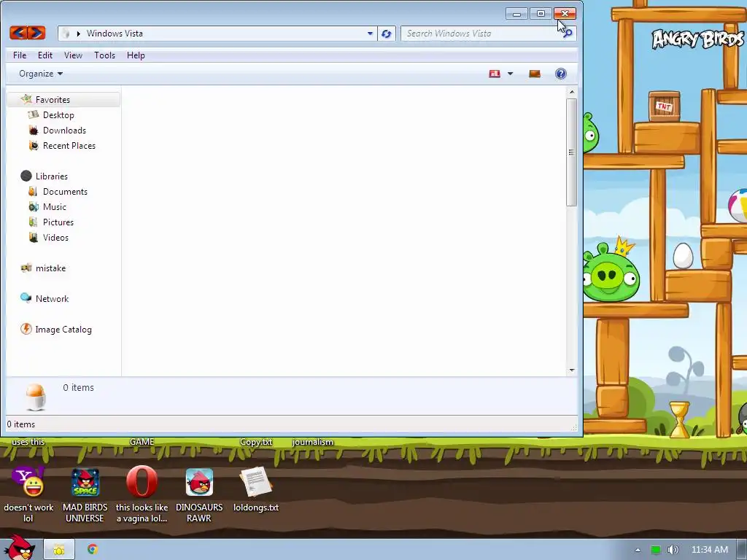Viewport: 747px width, 560px height.
Task: Click the file list scroll up arrow
Action: pyautogui.click(x=572, y=91)
